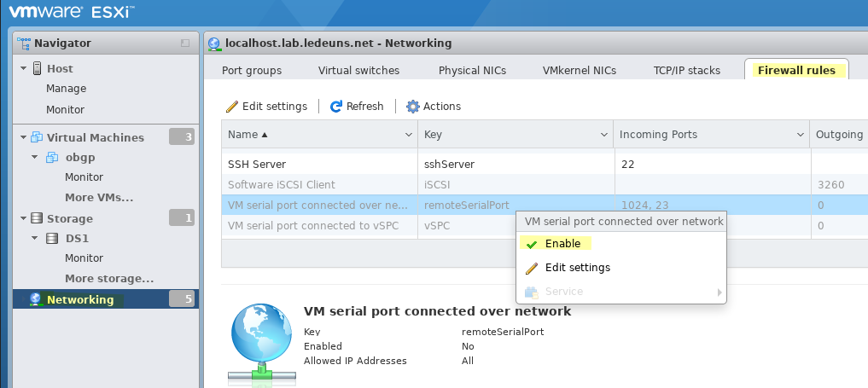The height and width of the screenshot is (388, 868).
Task: Choose Enable in the context menu
Action: point(621,244)
